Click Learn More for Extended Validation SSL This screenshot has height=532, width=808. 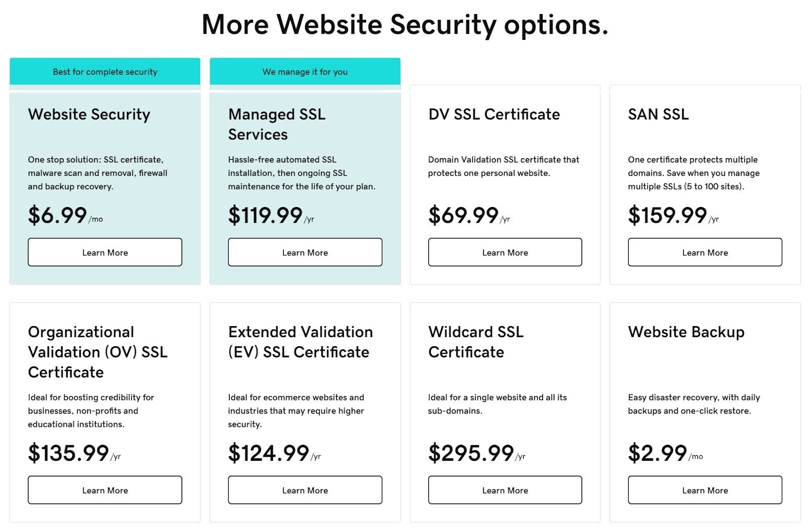pyautogui.click(x=305, y=490)
